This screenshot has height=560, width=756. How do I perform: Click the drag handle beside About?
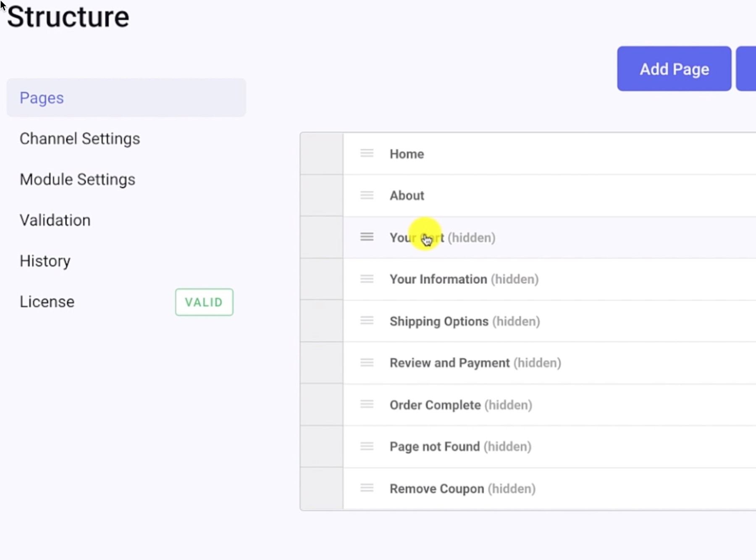tap(367, 195)
